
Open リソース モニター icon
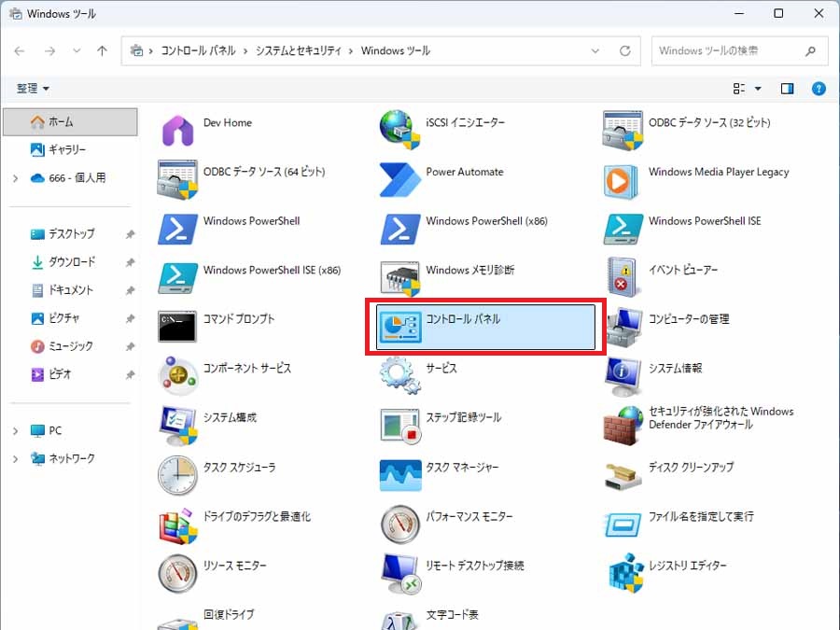177,574
